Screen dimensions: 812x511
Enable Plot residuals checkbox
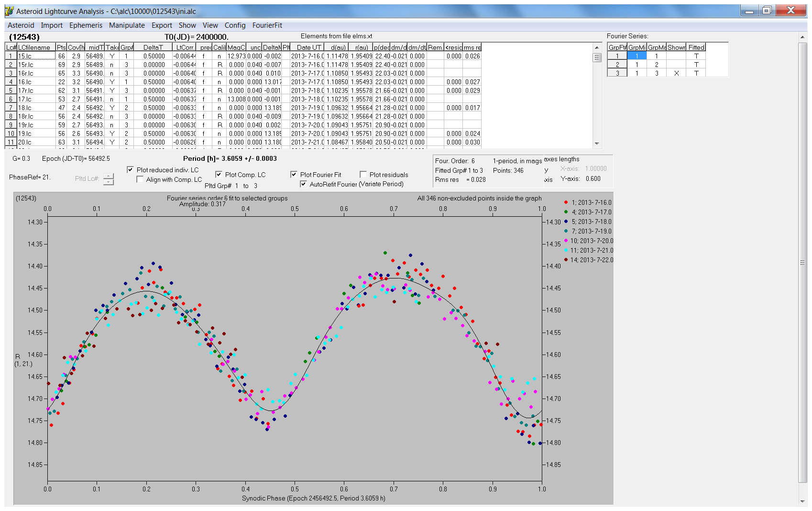tap(363, 175)
